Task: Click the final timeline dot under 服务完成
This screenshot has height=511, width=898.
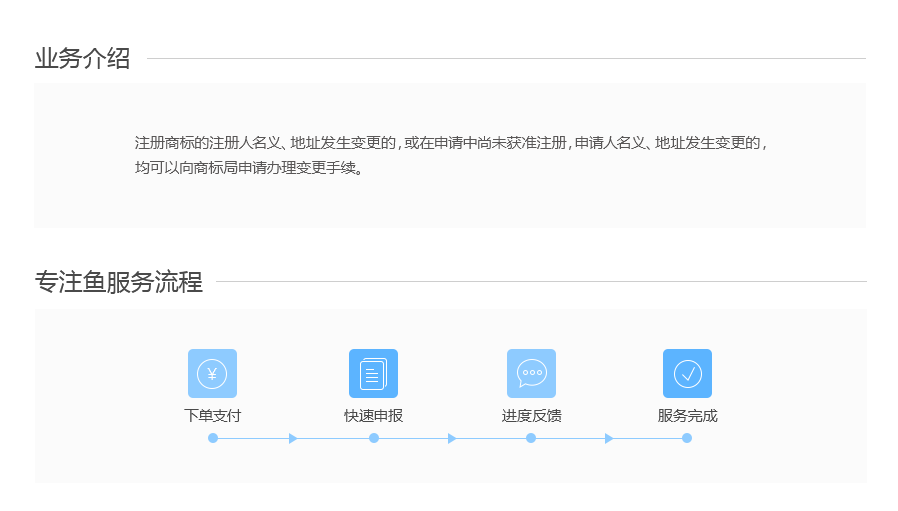Action: pyautogui.click(x=687, y=438)
